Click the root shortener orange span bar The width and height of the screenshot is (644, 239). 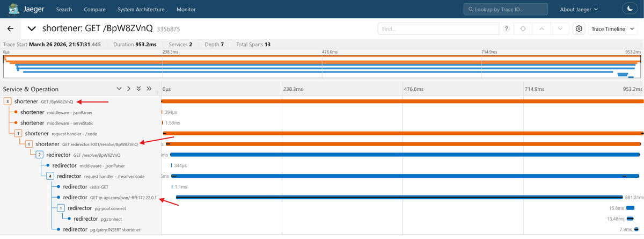[402, 101]
